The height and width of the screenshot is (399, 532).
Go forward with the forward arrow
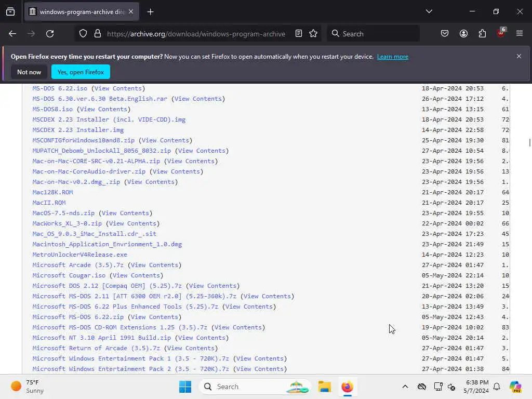[x=31, y=34]
